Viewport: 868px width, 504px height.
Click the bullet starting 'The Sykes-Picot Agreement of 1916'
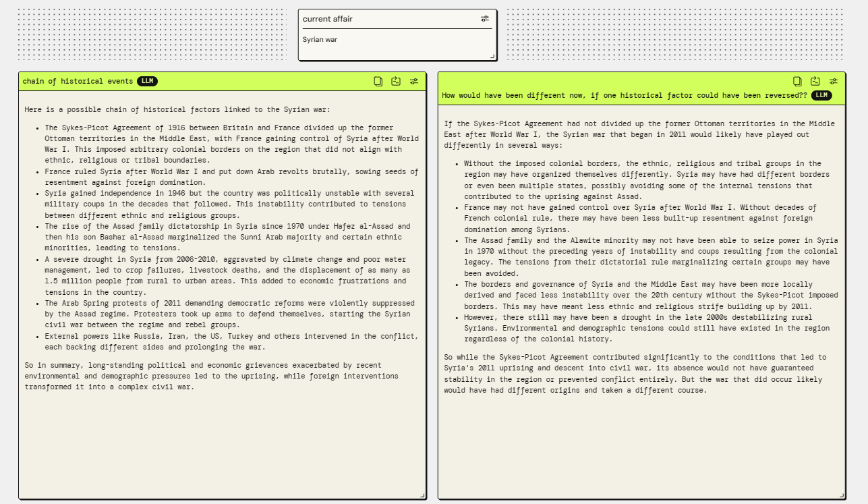click(231, 144)
